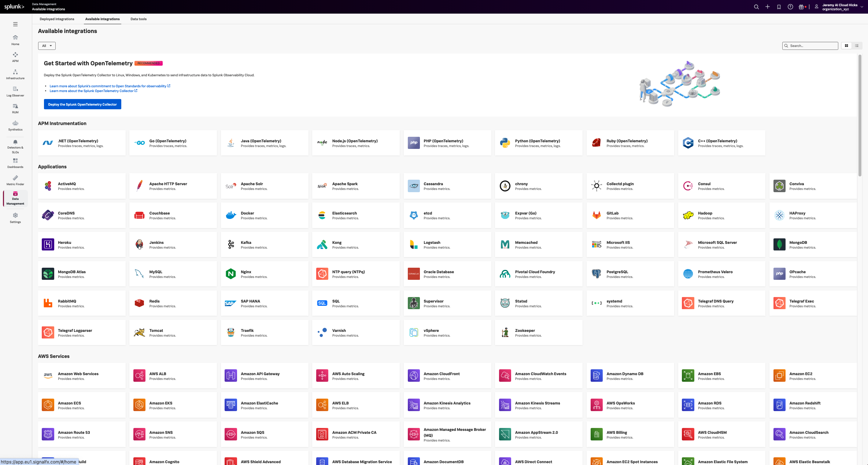868x465 pixels.
Task: Navigate to the RUM section
Action: (15, 109)
